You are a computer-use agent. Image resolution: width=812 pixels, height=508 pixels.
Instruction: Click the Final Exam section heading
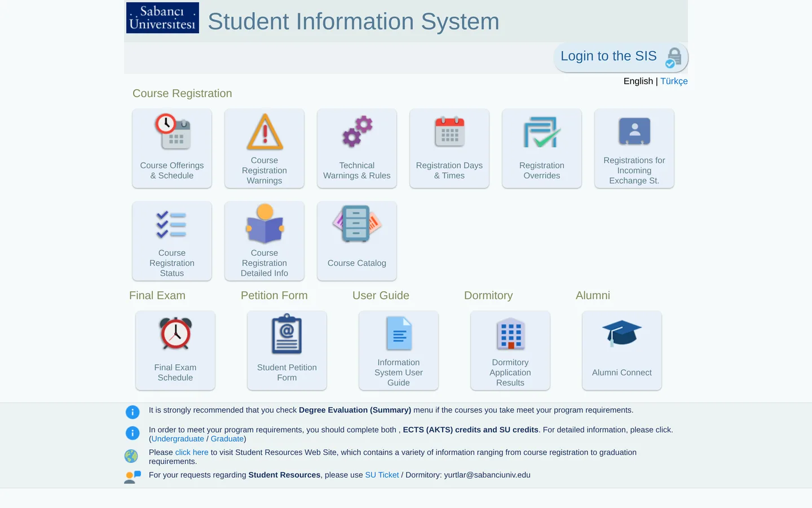pyautogui.click(x=157, y=296)
